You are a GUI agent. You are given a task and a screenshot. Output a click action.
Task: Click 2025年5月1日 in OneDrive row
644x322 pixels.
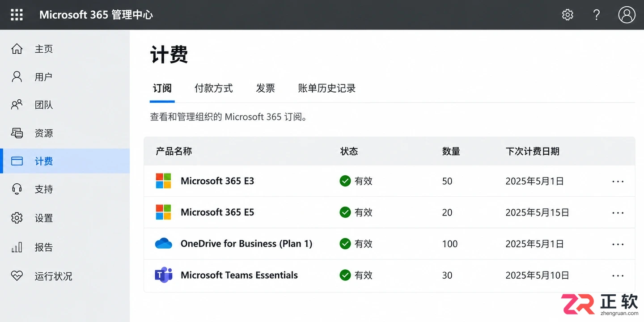coord(534,244)
